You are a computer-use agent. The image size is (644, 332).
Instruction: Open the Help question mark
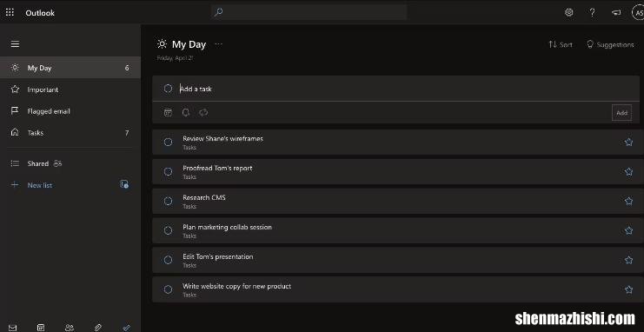pos(592,12)
